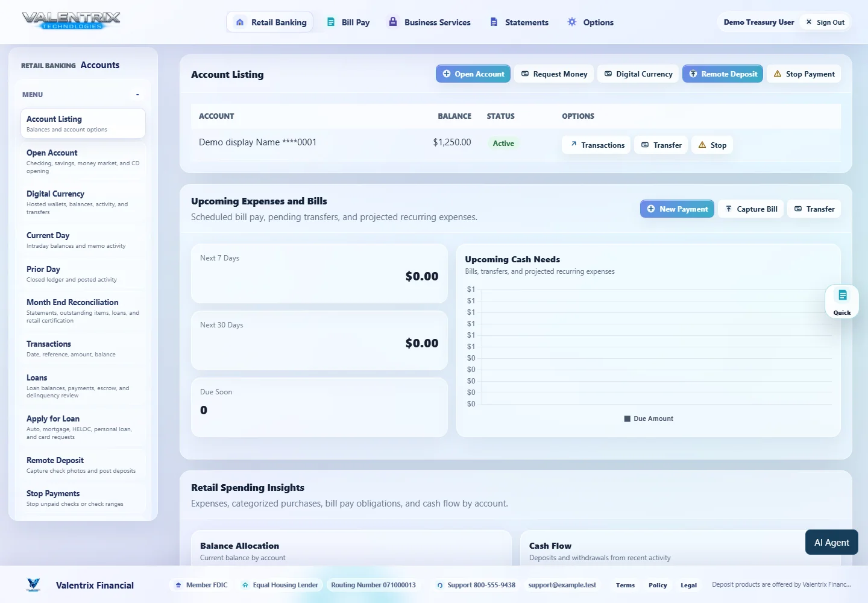
Task: Email support@example.test
Action: click(x=562, y=585)
